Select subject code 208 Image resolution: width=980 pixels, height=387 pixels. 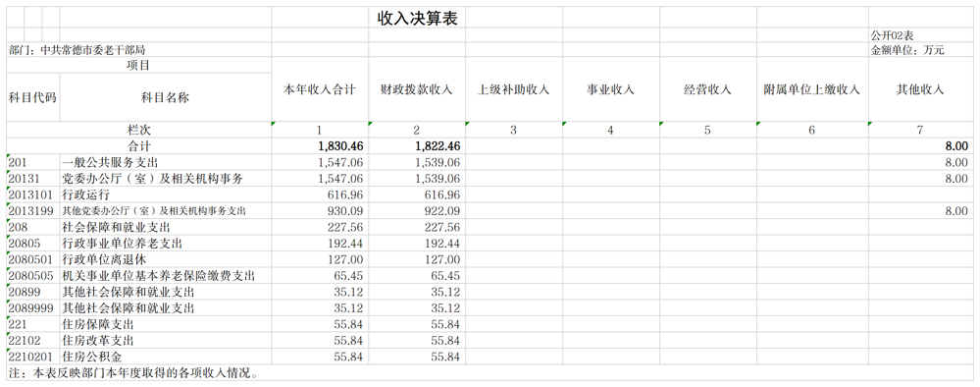coord(33,227)
